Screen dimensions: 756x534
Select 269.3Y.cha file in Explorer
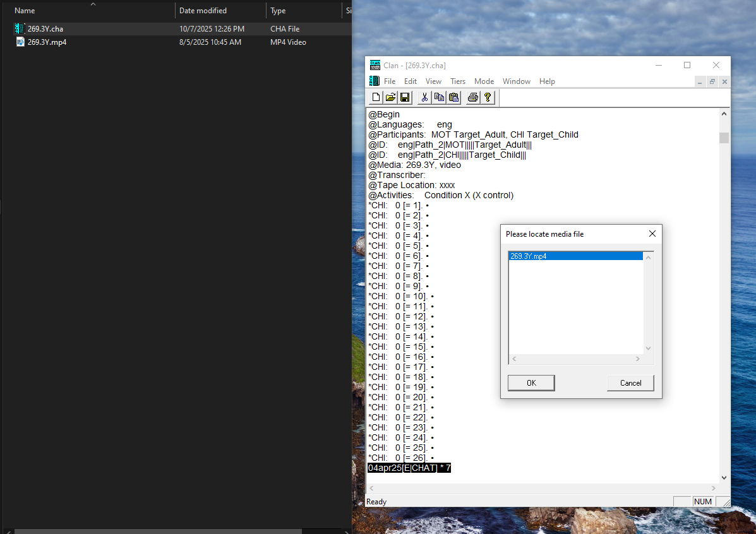[x=45, y=29]
